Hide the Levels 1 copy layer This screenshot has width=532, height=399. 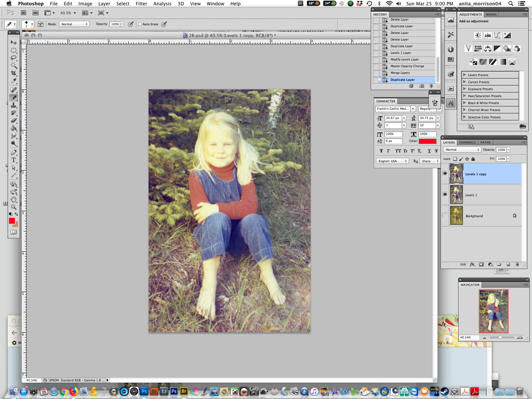445,174
